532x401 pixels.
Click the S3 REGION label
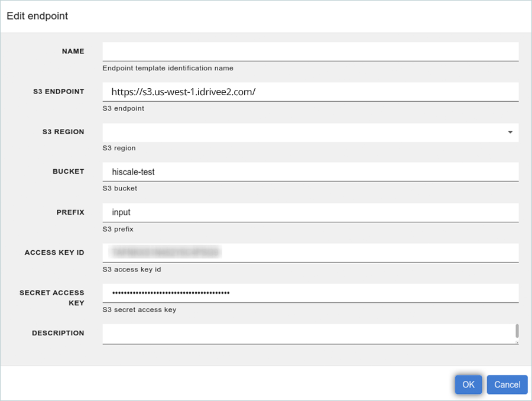[x=63, y=132]
